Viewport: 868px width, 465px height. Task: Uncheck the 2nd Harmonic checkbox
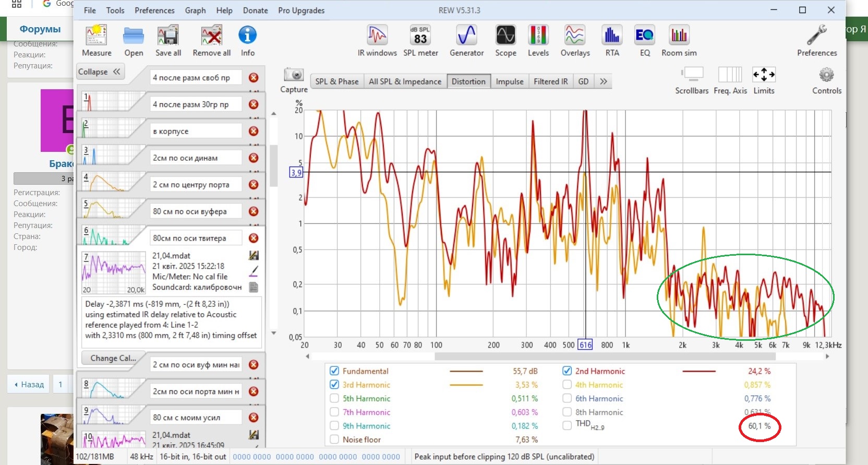[567, 371]
